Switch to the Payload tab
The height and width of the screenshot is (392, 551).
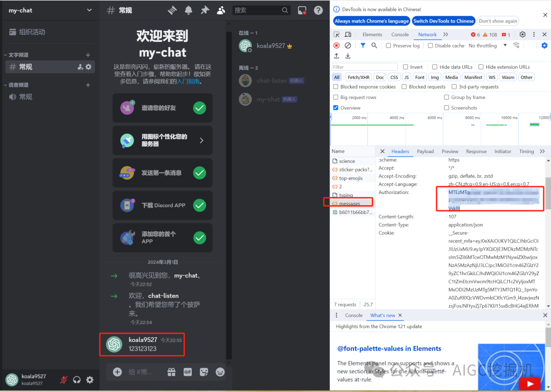(x=425, y=151)
